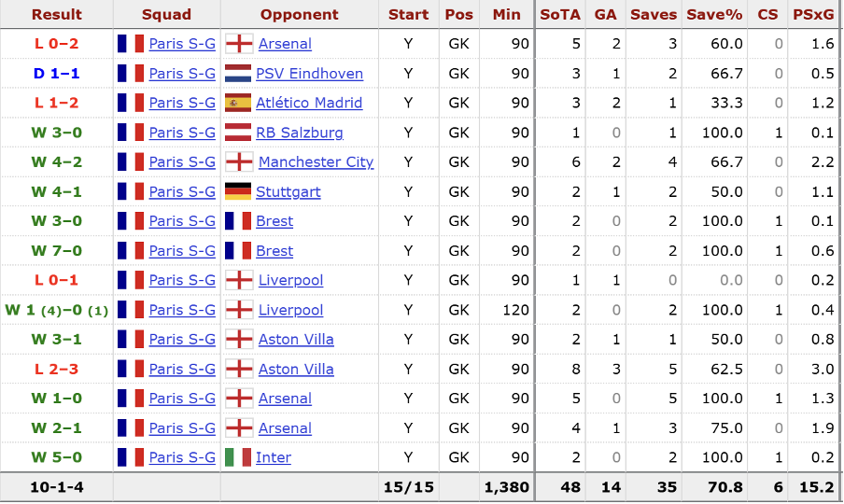Go to the Stuttgart team page
This screenshot has width=844, height=504.
pyautogui.click(x=289, y=191)
